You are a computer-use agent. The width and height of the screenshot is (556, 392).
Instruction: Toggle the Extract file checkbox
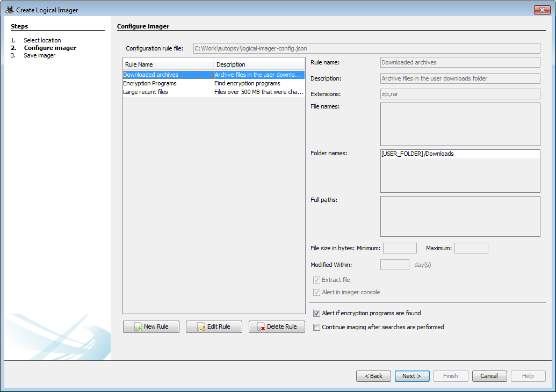[316, 280]
